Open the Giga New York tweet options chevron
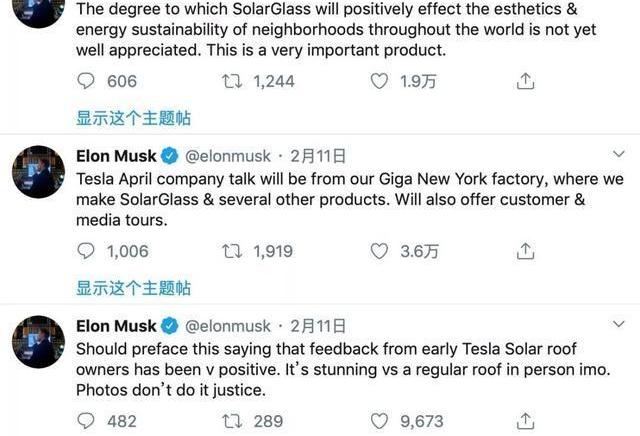 (618, 155)
